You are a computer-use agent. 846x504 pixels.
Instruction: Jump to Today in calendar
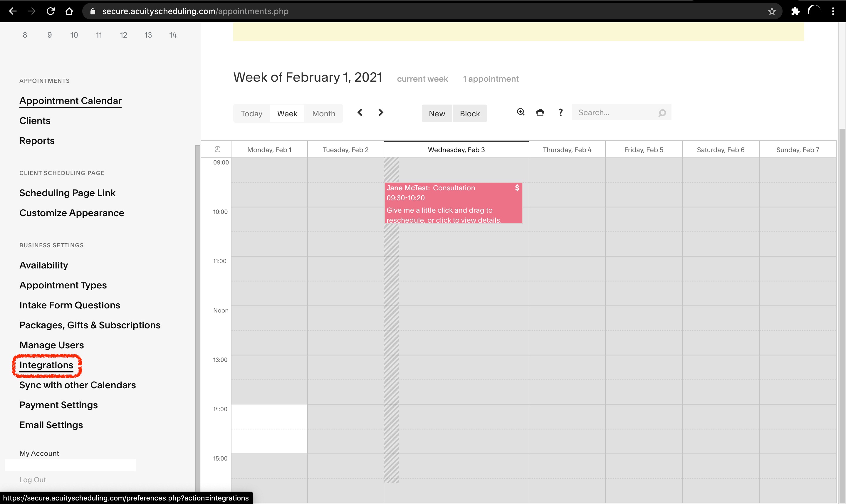[x=251, y=113]
